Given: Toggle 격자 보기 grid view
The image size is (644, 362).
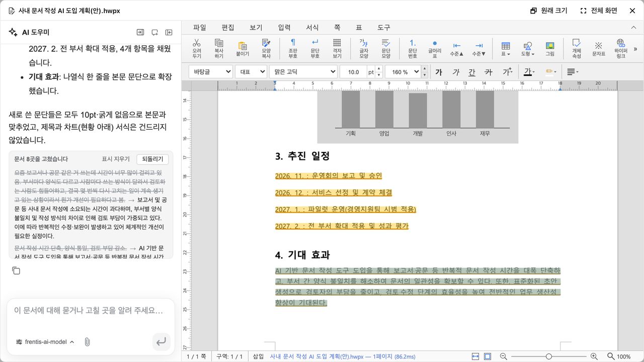Looking at the screenshot, I should point(337,48).
